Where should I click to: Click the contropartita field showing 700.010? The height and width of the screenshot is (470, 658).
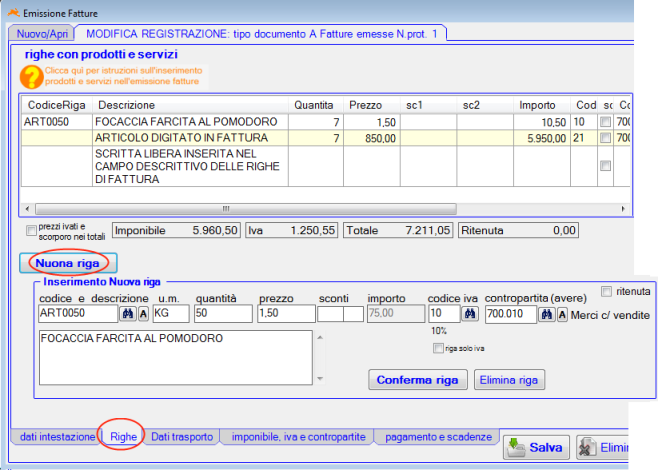pyautogui.click(x=511, y=314)
